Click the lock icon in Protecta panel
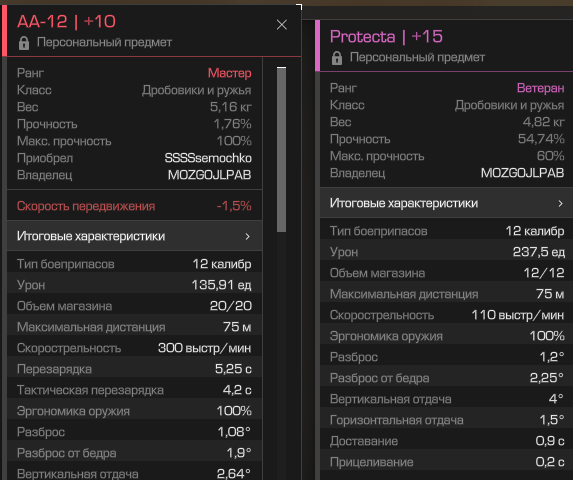This screenshot has width=573, height=480. coord(337,58)
